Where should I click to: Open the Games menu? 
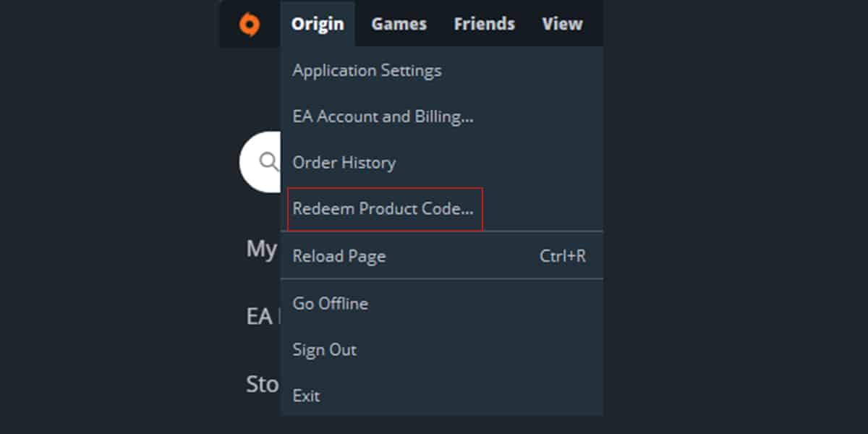click(399, 23)
